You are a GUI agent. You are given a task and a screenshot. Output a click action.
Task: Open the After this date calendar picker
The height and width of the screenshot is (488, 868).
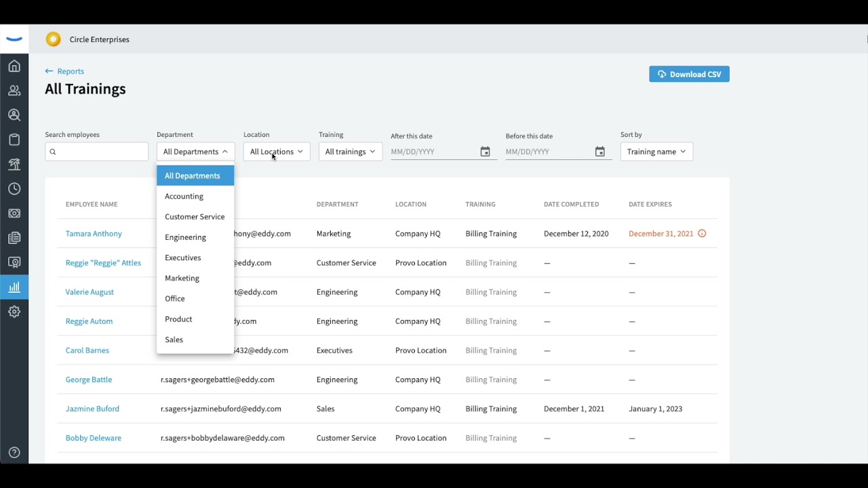(x=485, y=152)
